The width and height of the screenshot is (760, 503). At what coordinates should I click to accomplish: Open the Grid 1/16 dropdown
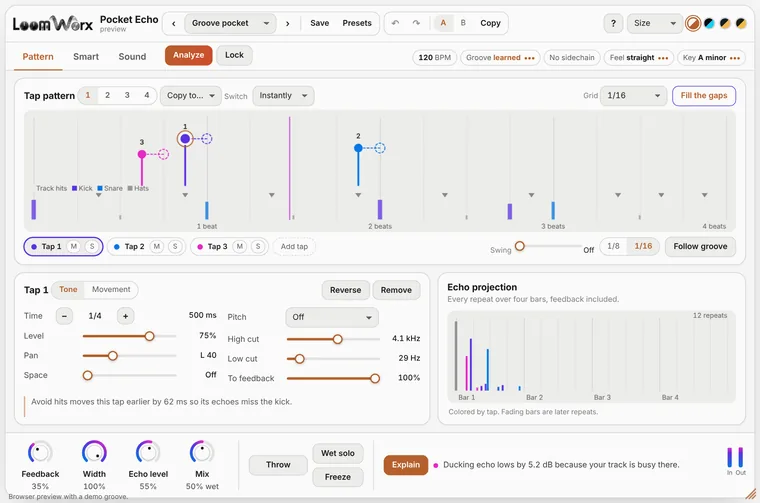click(x=633, y=96)
